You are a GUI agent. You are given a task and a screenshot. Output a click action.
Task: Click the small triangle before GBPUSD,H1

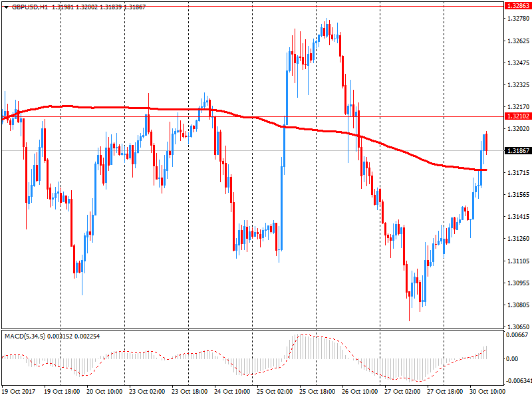6,7
